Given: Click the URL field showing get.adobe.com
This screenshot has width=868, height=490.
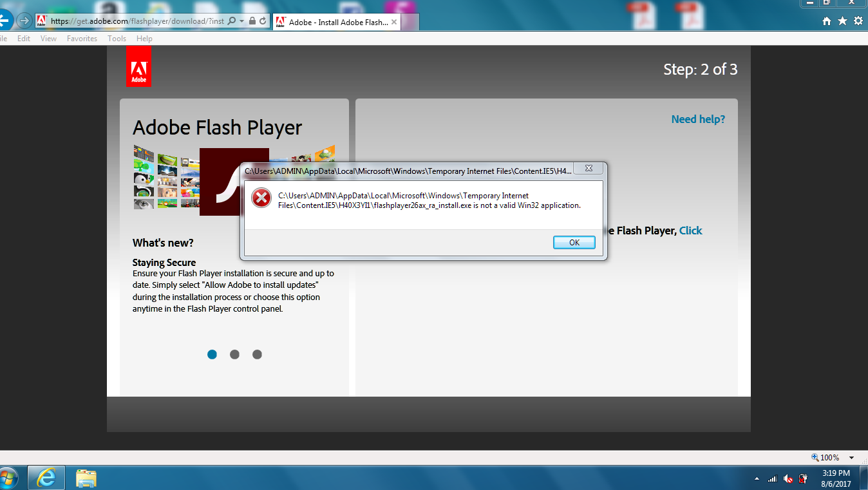Looking at the screenshot, I should pos(137,21).
